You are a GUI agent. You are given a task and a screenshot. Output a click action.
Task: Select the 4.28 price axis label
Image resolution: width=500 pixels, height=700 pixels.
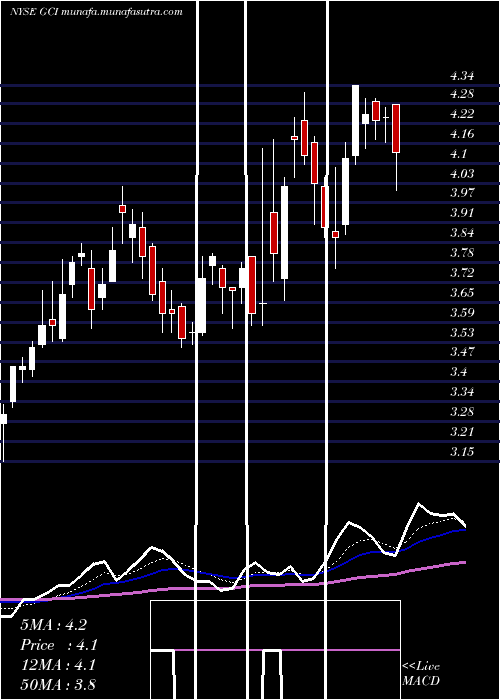(x=462, y=94)
